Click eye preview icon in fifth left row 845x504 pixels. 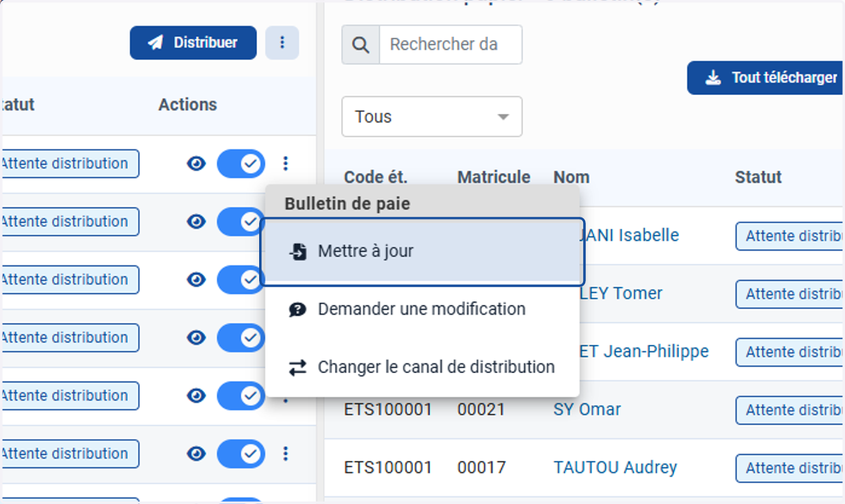[196, 396]
